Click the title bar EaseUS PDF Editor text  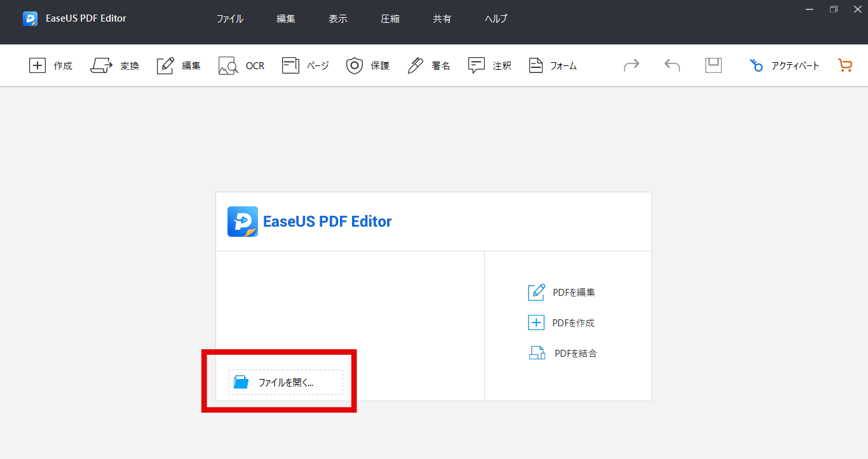click(86, 18)
